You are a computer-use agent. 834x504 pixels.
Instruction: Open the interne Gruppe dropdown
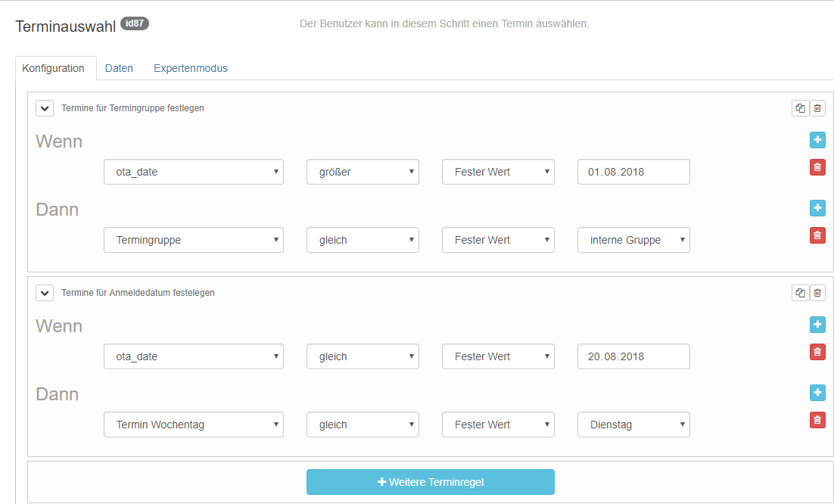(x=633, y=240)
